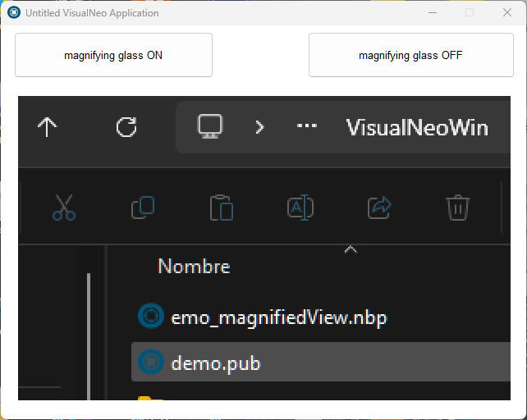Select the VisualNeoWin breadcrumb
This screenshot has width=527, height=420.
417,128
